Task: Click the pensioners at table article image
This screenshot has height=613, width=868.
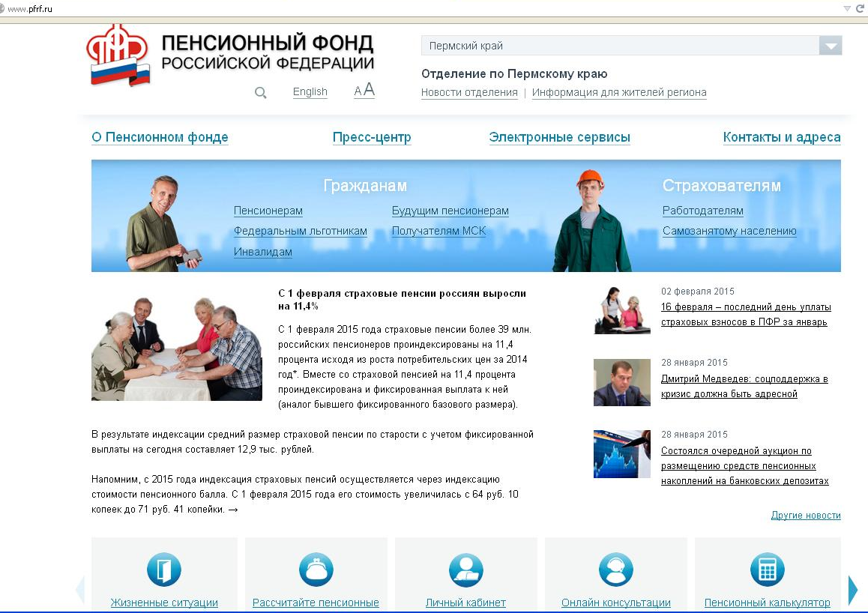Action: [177, 348]
